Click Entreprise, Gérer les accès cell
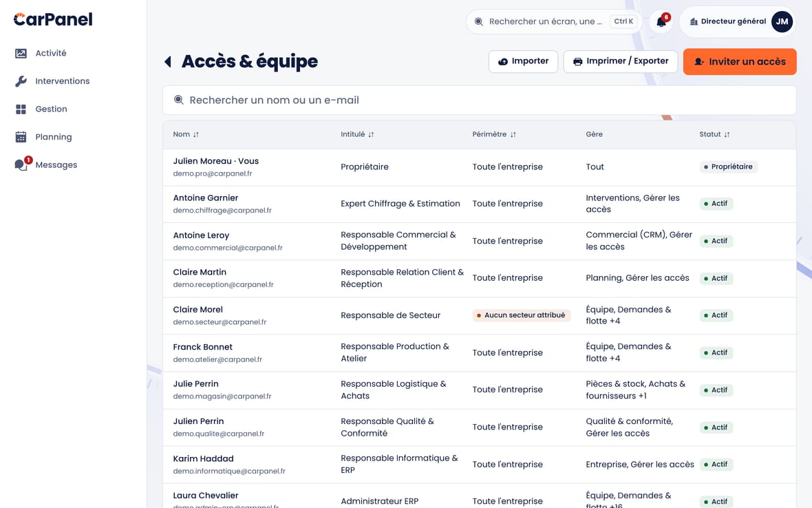 pyautogui.click(x=639, y=465)
